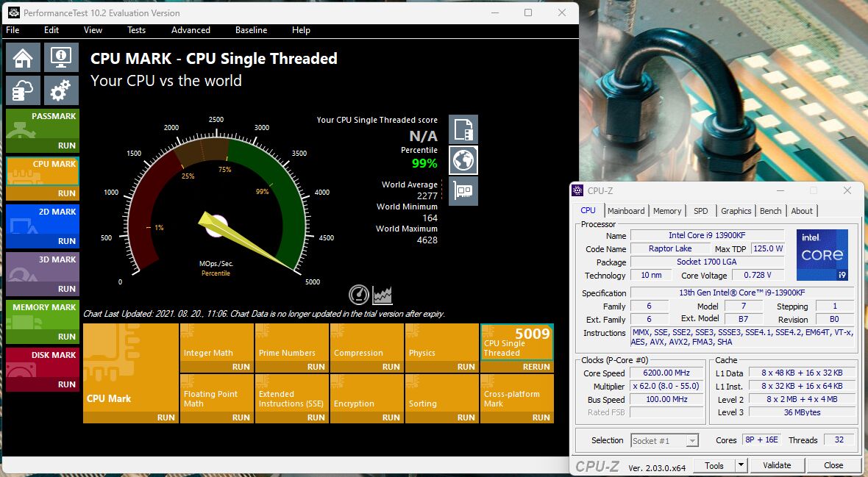Click the Max TDP 125.0 W value

[x=768, y=248]
